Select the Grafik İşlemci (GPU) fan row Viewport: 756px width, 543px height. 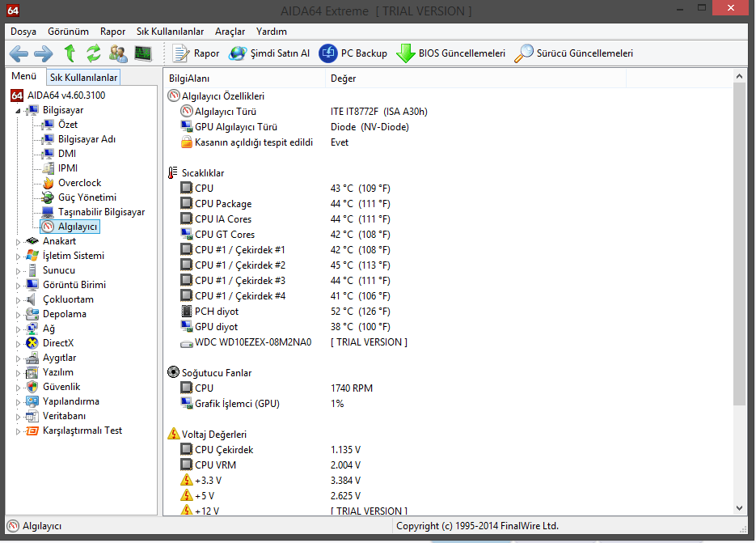[x=449, y=404]
